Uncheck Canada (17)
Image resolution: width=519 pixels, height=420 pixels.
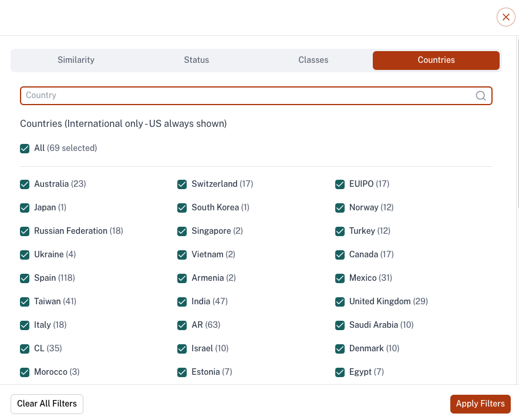pos(340,255)
